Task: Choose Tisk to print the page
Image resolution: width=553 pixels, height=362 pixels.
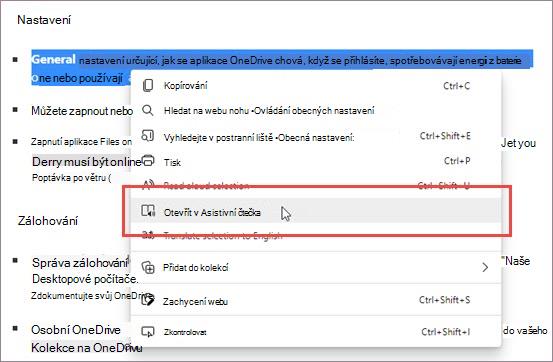Action: click(316, 162)
